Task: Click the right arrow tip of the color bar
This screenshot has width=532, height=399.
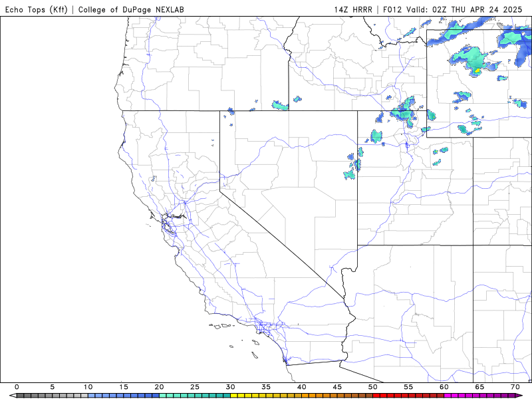Action: (519, 396)
